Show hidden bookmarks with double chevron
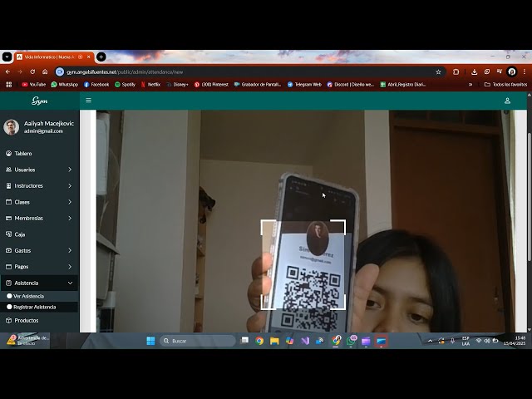 (470, 85)
